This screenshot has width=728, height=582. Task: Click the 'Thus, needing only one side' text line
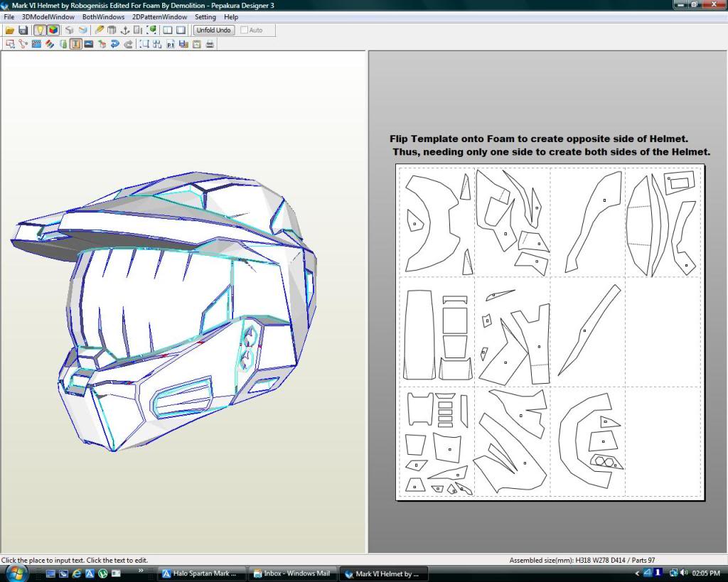click(x=551, y=152)
